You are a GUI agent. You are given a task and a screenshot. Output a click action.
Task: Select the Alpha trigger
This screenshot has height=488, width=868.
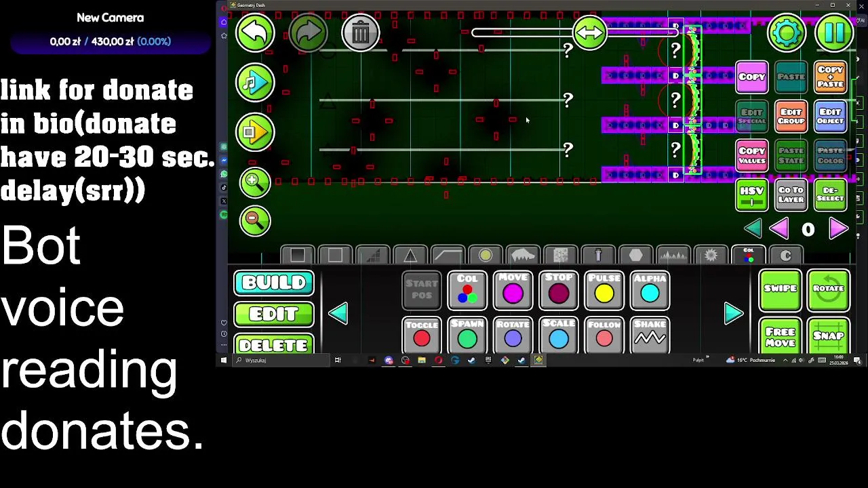point(650,290)
